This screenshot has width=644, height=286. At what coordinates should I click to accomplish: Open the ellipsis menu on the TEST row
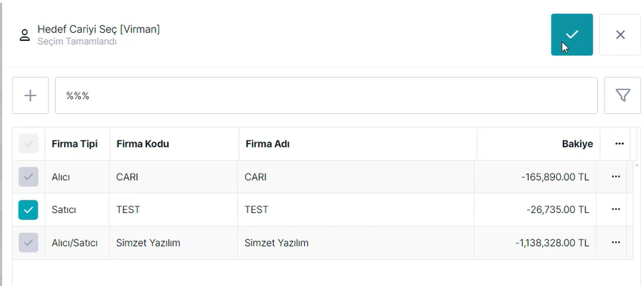(615, 209)
